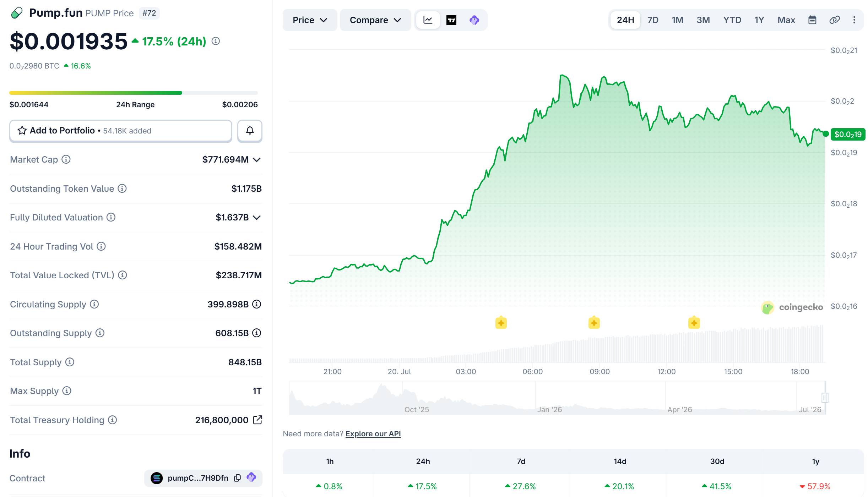Click the $158.482M trading volume value
This screenshot has width=868, height=497.
tap(238, 246)
